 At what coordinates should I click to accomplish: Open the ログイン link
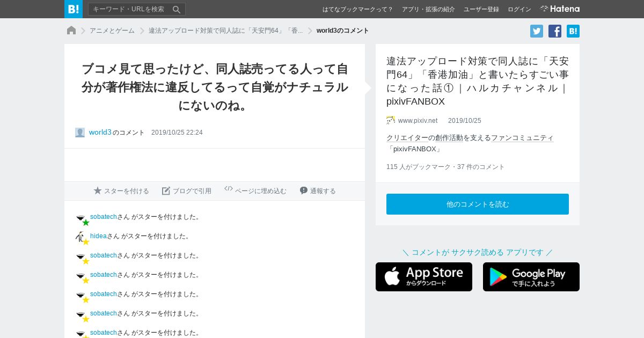tap(519, 9)
